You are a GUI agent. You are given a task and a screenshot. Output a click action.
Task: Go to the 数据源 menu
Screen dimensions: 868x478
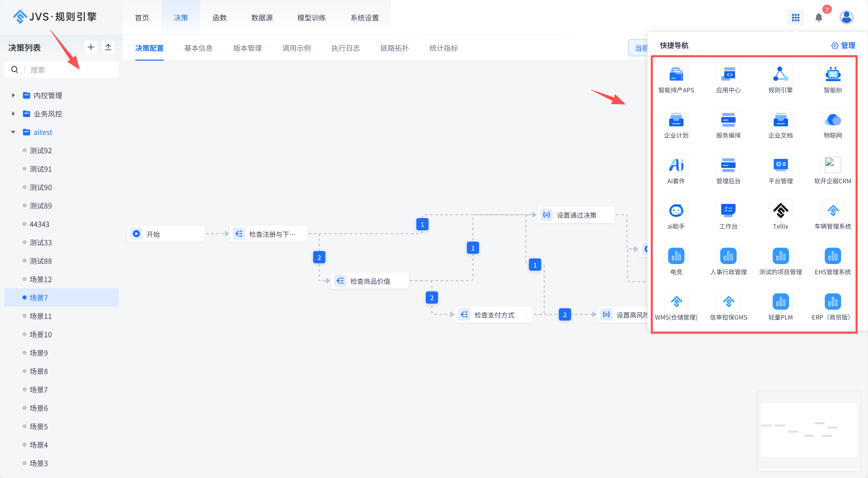(262, 18)
